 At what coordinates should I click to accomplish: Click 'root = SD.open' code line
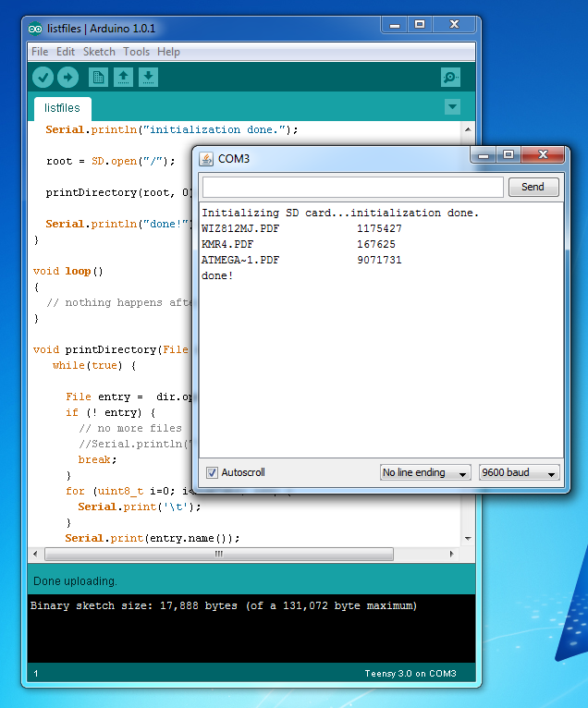tap(111, 162)
